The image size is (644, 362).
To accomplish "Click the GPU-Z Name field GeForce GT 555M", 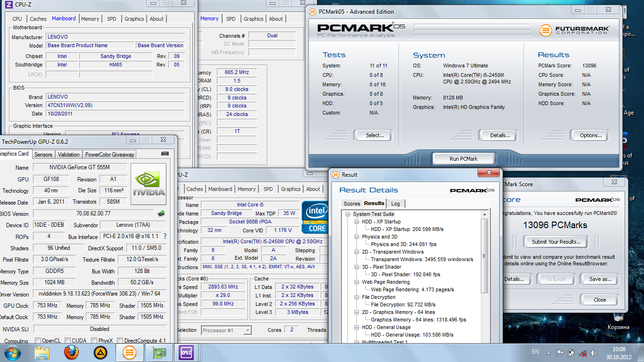I will (80, 167).
